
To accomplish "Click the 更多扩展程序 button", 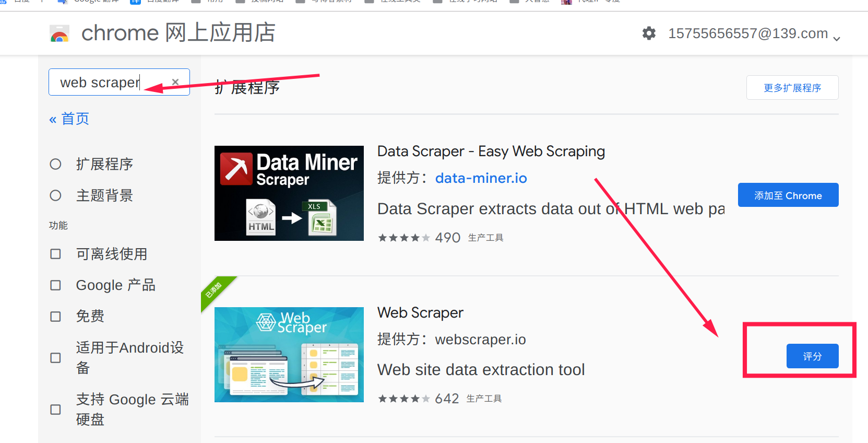I will click(x=792, y=88).
